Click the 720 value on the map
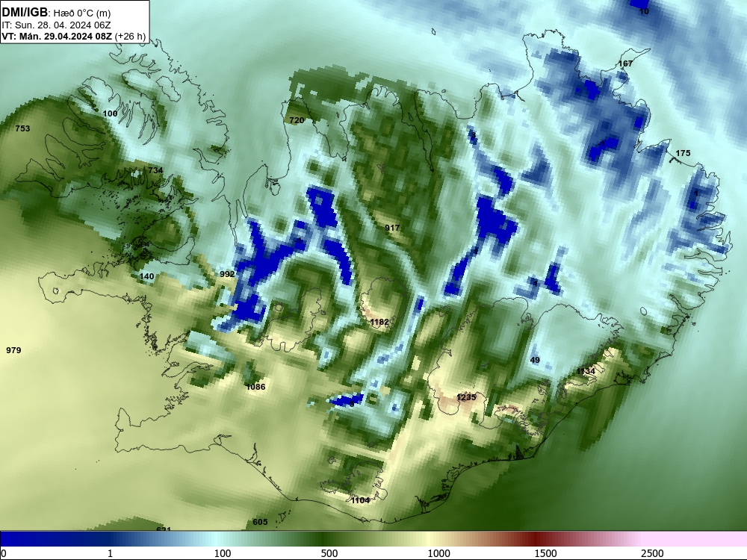 pyautogui.click(x=297, y=120)
